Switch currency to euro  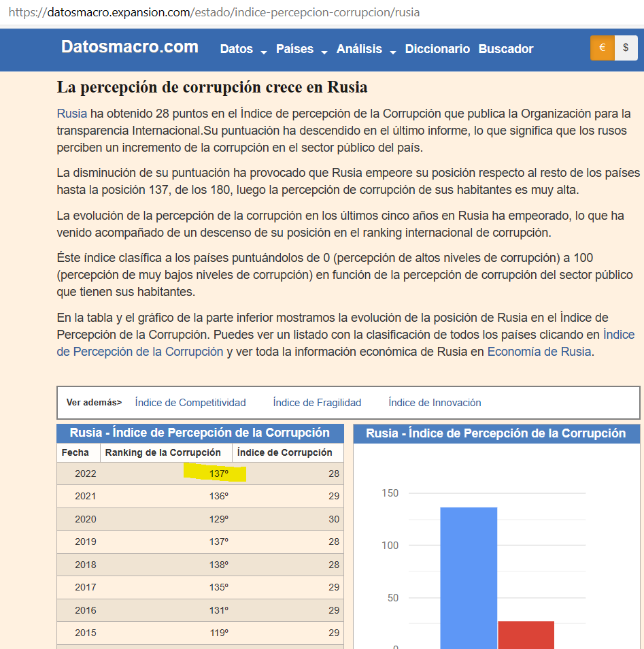click(x=603, y=48)
